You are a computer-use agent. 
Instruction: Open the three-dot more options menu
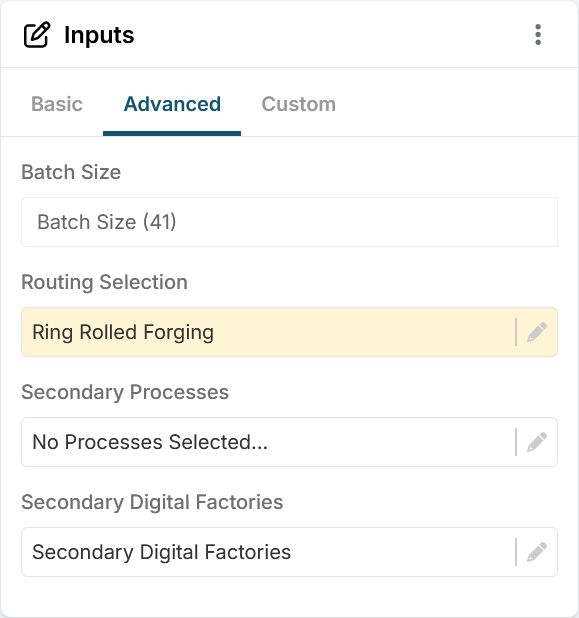click(x=538, y=35)
